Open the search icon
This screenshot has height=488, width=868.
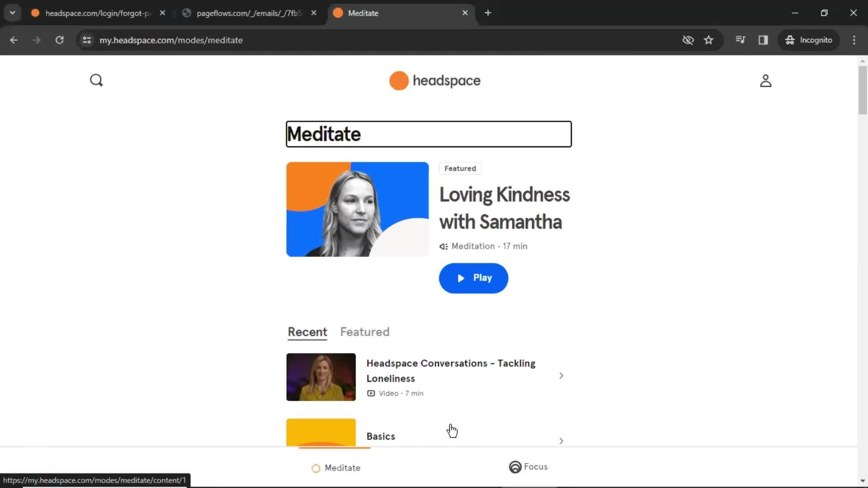(x=97, y=80)
